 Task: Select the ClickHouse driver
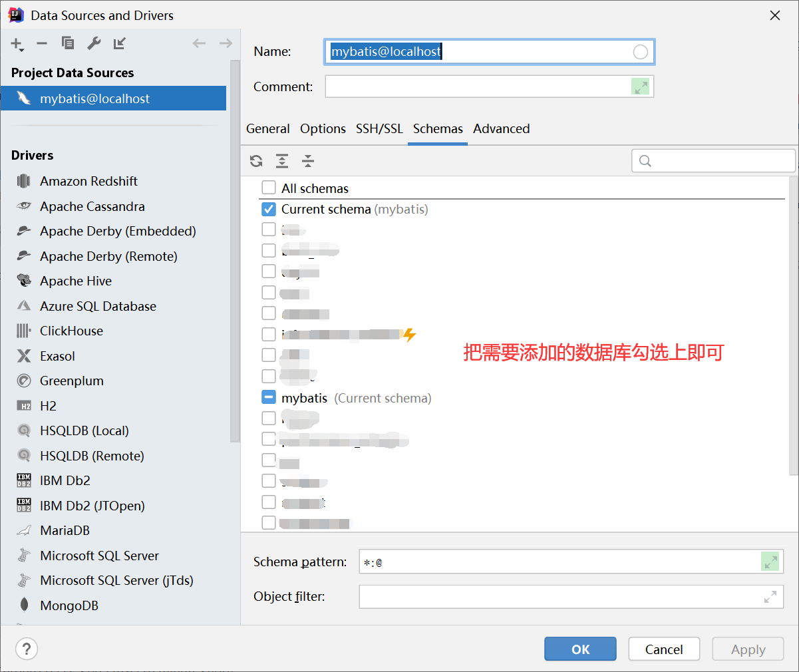tap(71, 331)
